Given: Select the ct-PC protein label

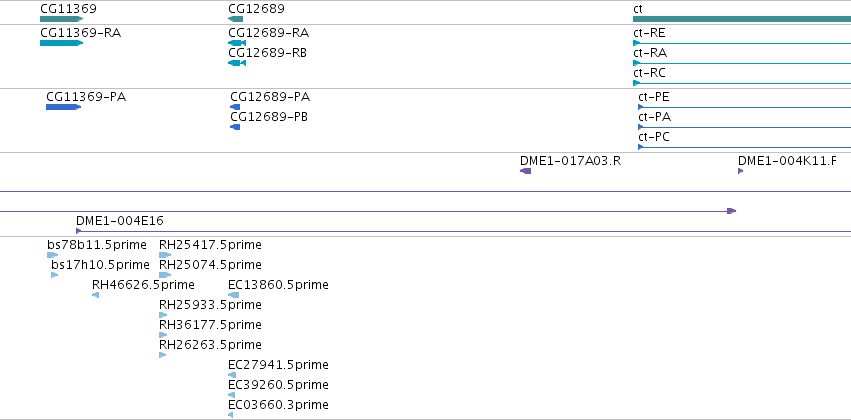Looking at the screenshot, I should tap(654, 137).
